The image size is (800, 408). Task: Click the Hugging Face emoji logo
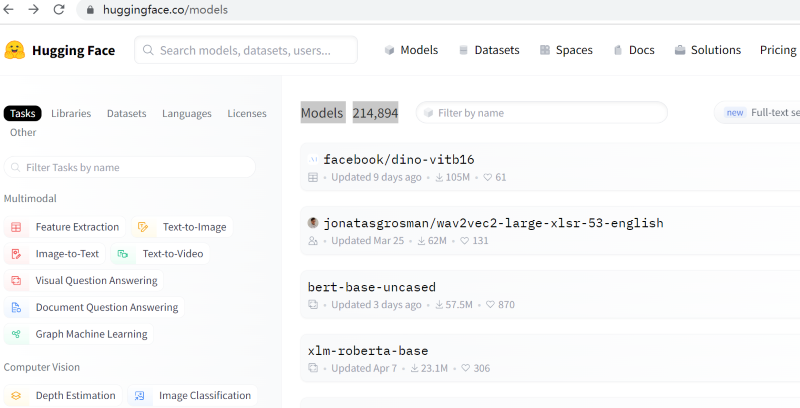[x=15, y=50]
